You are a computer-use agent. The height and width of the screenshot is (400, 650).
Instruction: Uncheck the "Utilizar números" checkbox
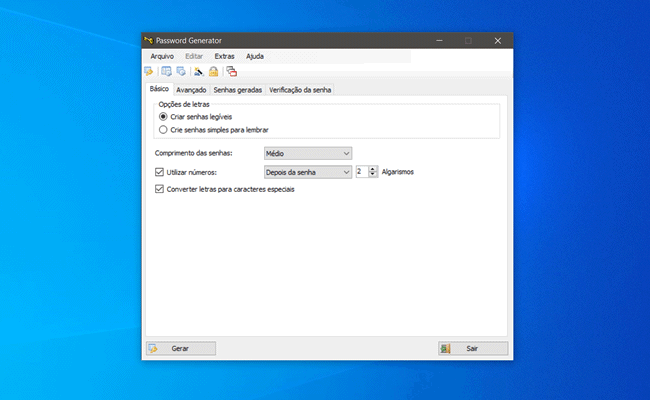(159, 172)
